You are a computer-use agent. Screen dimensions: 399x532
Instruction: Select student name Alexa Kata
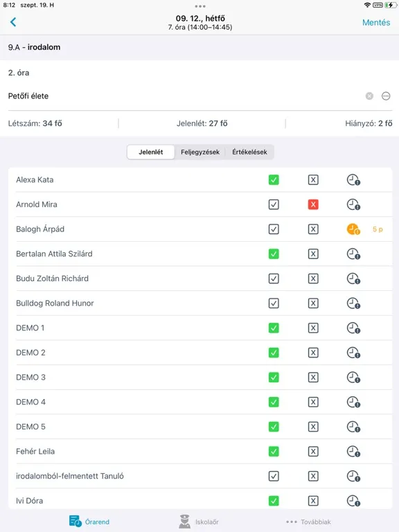coord(35,180)
